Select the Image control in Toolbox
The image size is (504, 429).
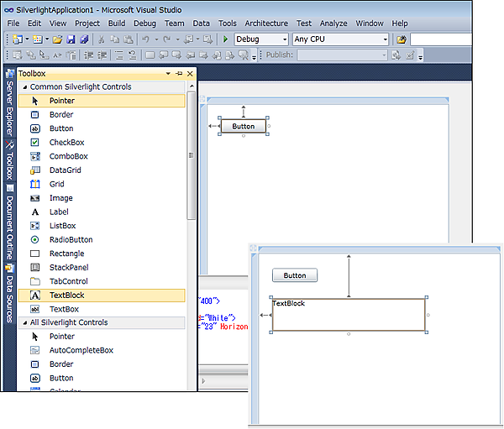60,198
